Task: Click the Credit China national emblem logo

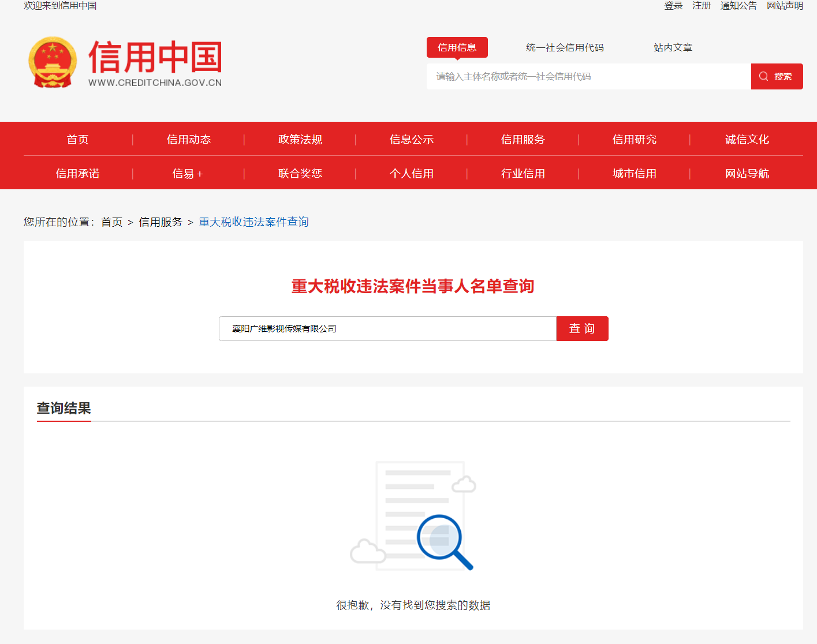Action: [x=53, y=62]
